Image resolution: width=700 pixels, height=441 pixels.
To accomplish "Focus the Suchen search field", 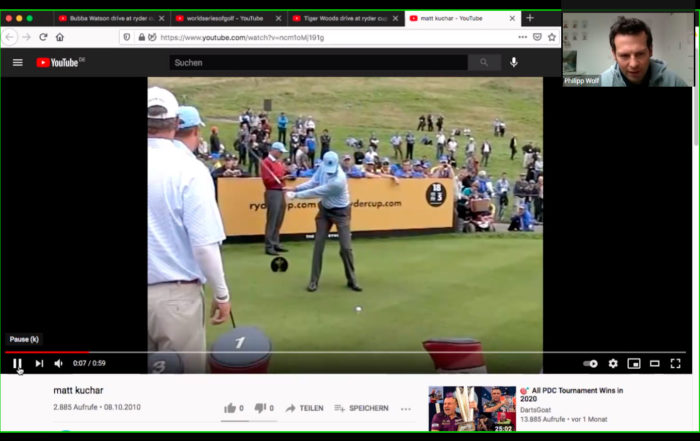I will coord(318,62).
